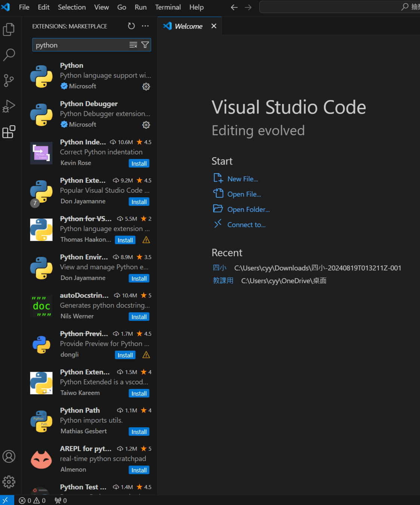Select the AREPL for python extension icon
Viewport: 420px width, 505px height.
click(41, 460)
